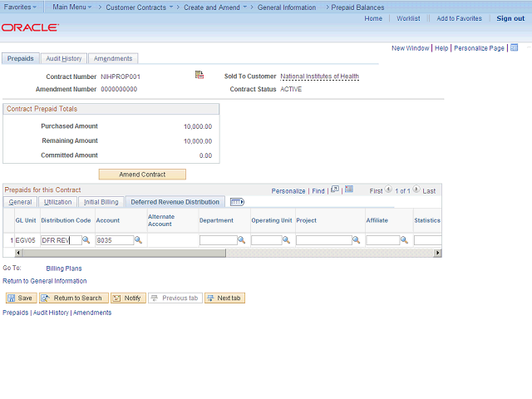532x399 pixels.
Task: Switch to the Prepaids tab
Action: point(20,58)
